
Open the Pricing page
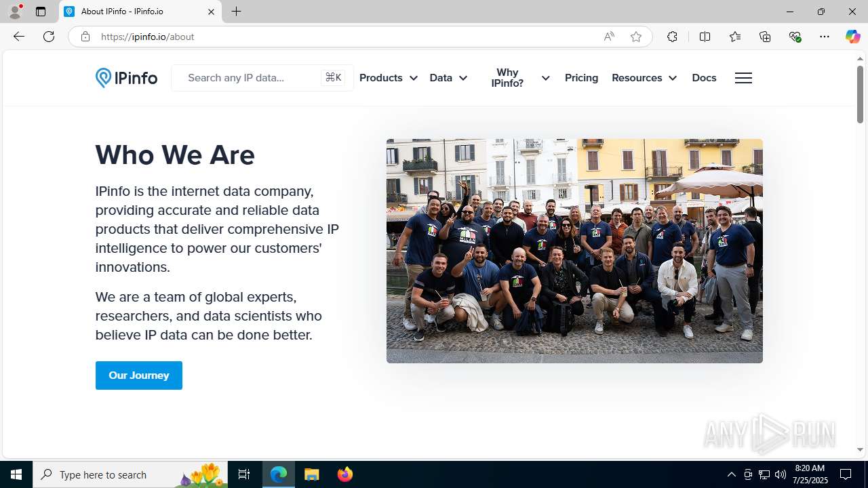pyautogui.click(x=581, y=78)
